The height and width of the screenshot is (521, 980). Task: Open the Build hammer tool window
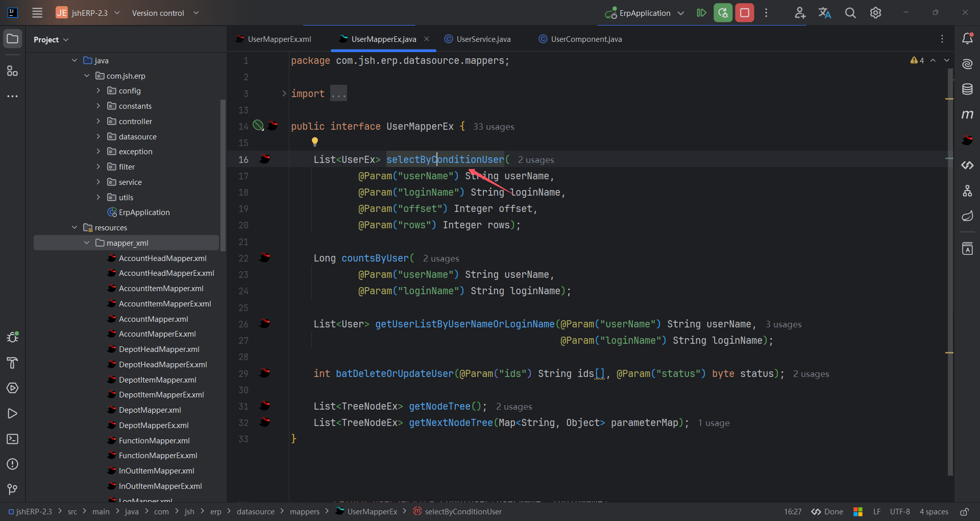12,363
